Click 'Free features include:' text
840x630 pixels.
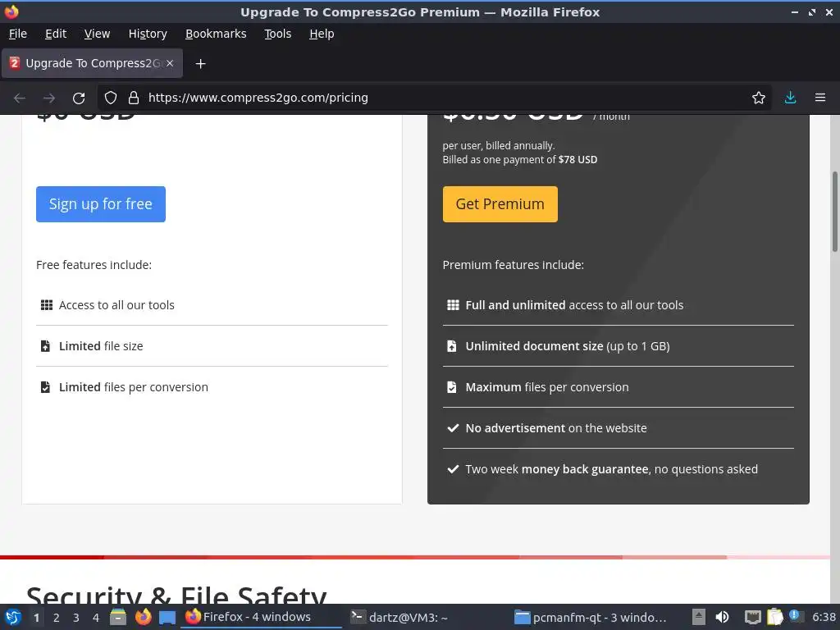[94, 265]
